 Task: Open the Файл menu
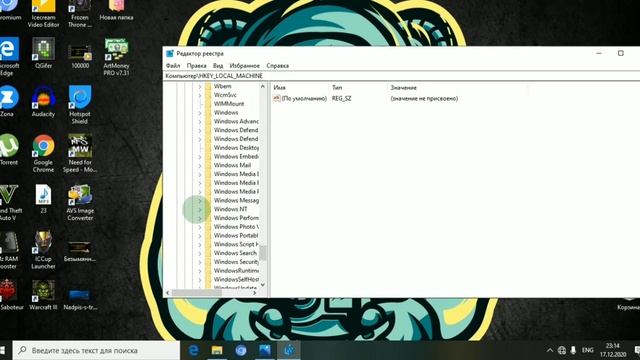173,65
